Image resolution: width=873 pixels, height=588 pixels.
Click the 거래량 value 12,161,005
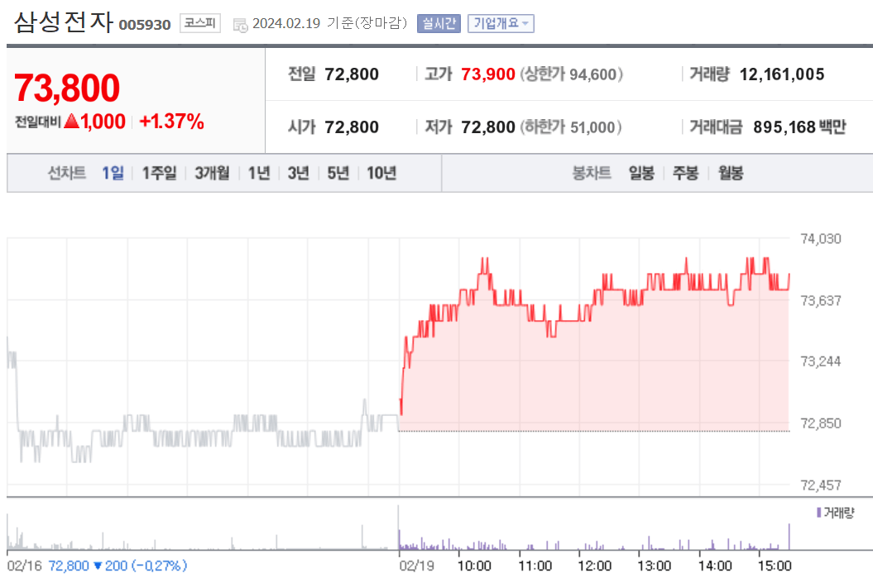(x=782, y=74)
